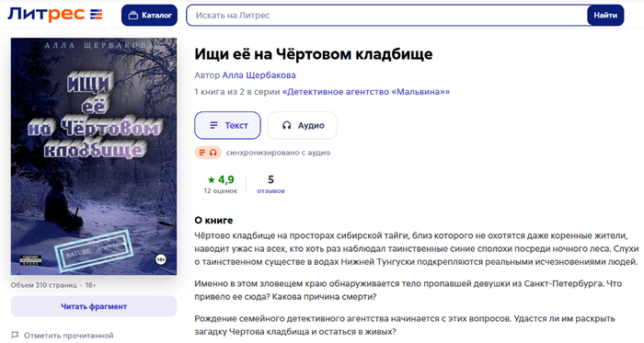644x343 pixels.
Task: Click the text-audio sync badge icon
Action: click(208, 153)
